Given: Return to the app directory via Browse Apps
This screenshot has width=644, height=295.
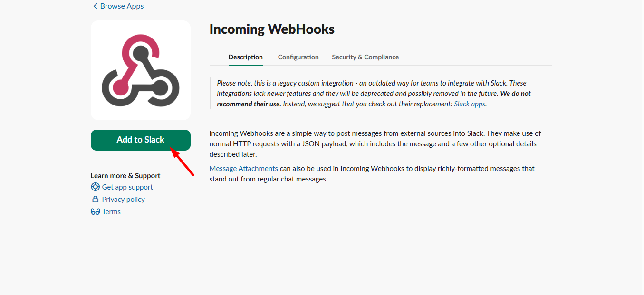Looking at the screenshot, I should [122, 6].
